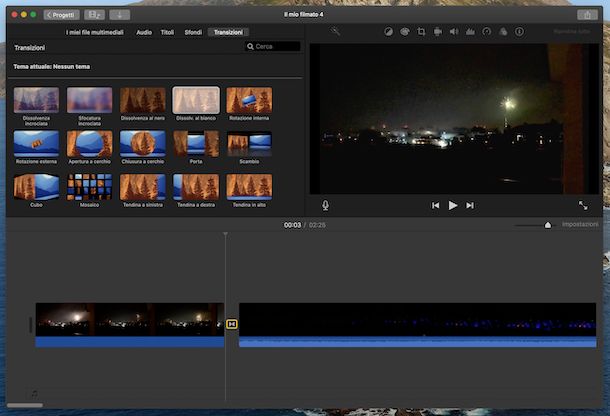Click the blue audio waveform of second clip
Viewport: 610px width, 416px height.
(417, 342)
